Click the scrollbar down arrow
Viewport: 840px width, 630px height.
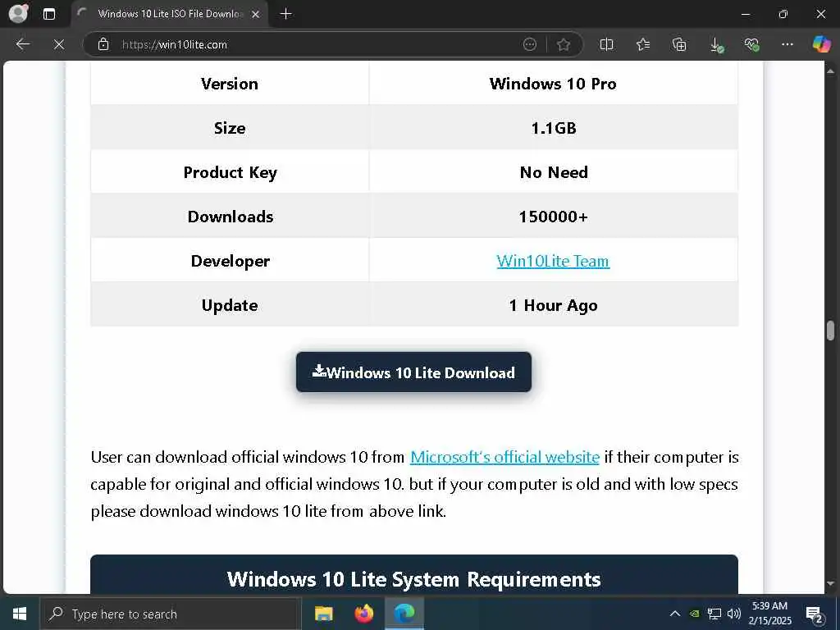tap(830, 584)
